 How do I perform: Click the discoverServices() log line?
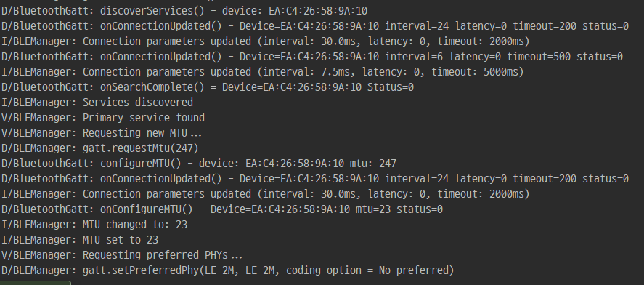pos(184,11)
